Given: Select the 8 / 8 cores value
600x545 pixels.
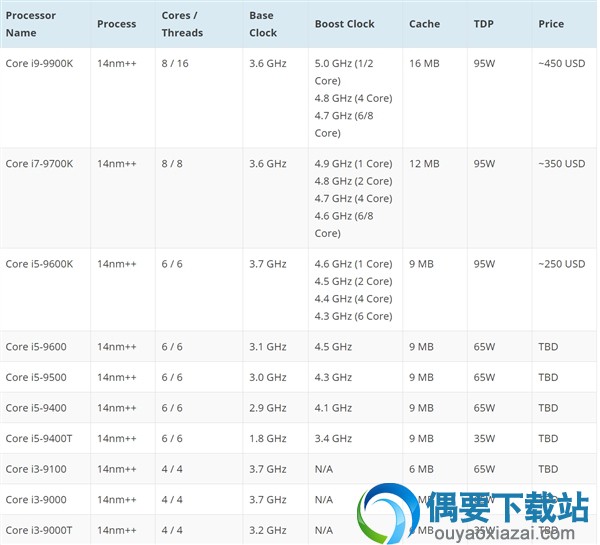Looking at the screenshot, I should click(172, 164).
